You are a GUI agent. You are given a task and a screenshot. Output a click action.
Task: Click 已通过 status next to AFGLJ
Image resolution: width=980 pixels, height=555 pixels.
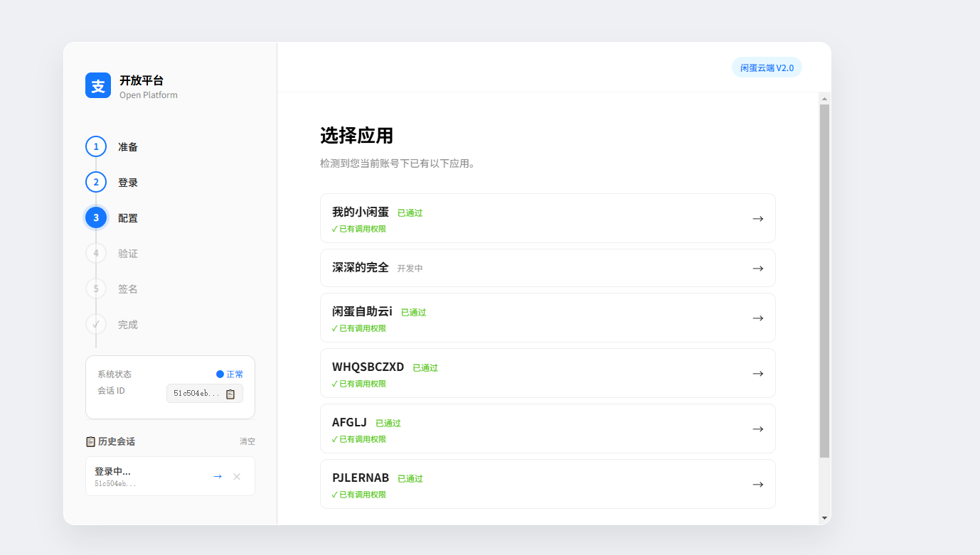(x=388, y=424)
